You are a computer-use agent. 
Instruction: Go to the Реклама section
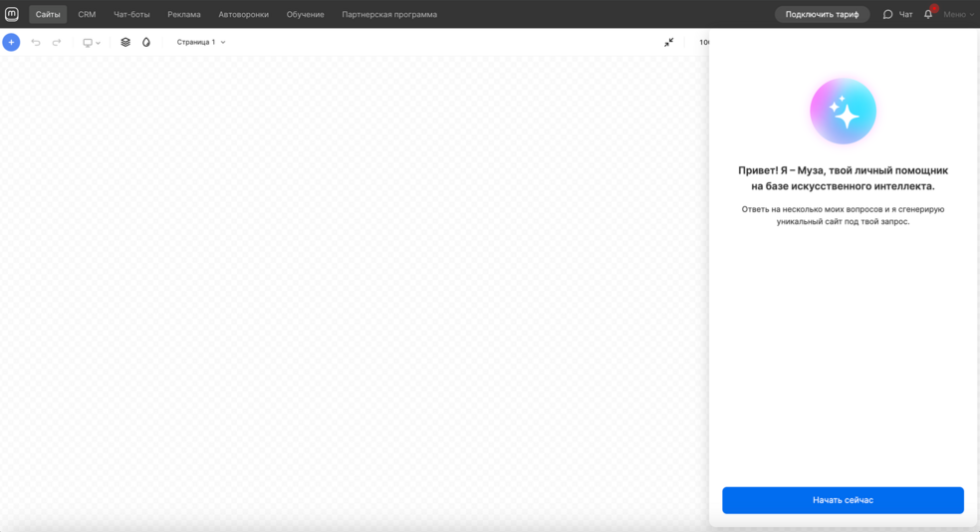point(183,14)
